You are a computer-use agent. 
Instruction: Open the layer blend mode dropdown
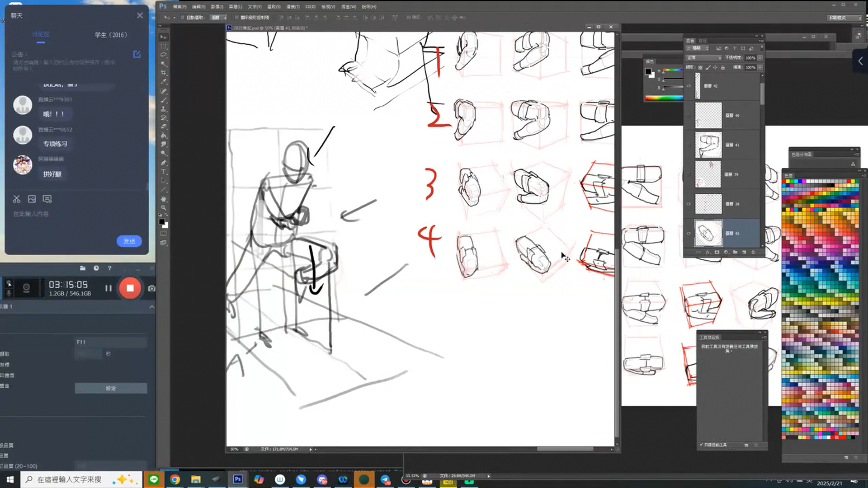coord(703,58)
